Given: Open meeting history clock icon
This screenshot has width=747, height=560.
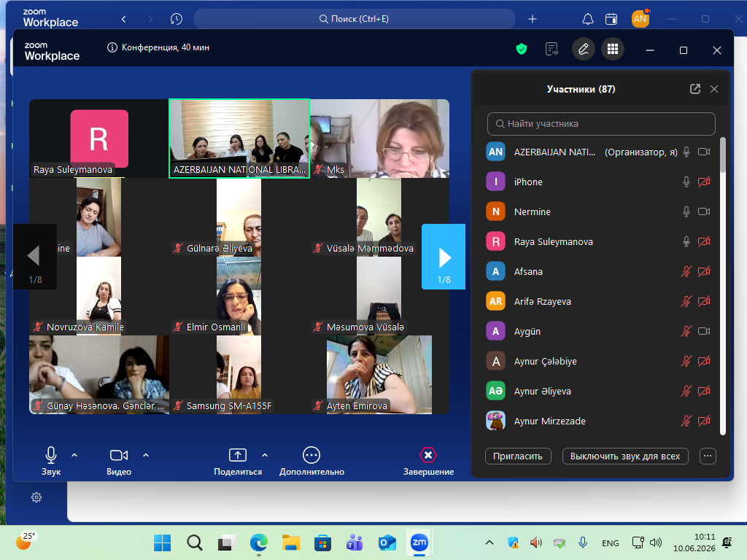Looking at the screenshot, I should 177,19.
